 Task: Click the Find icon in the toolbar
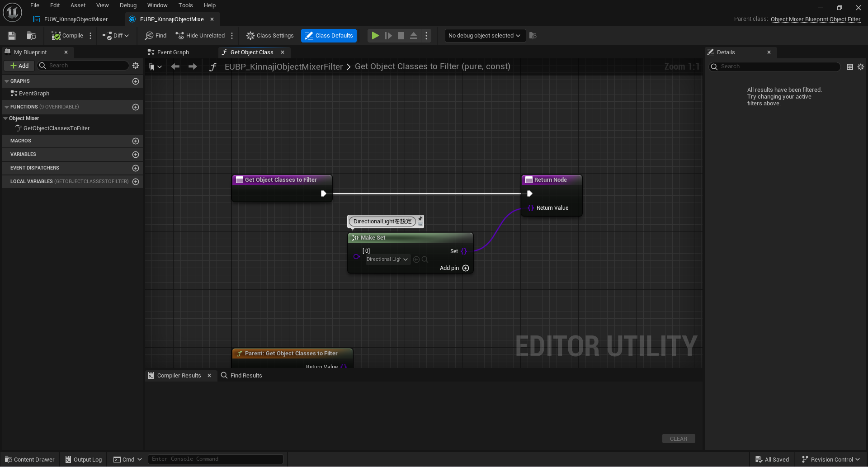click(156, 35)
